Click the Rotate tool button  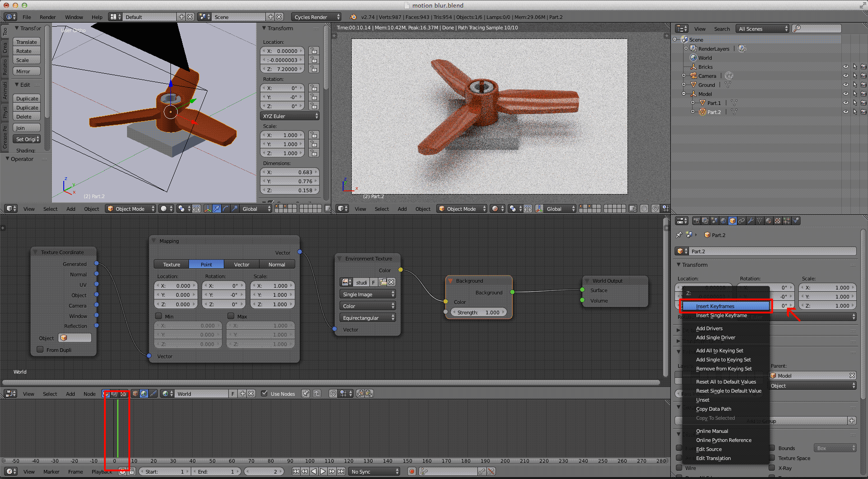[x=27, y=51]
